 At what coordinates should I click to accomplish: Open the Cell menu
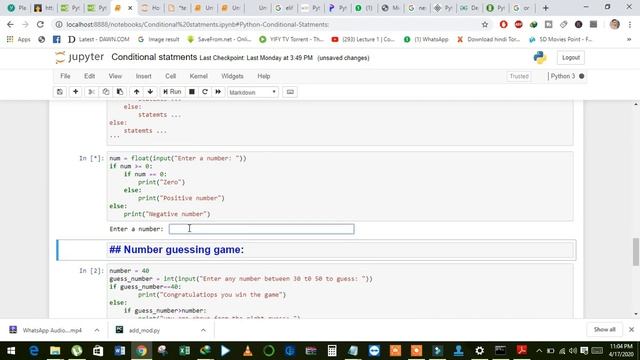[170, 76]
